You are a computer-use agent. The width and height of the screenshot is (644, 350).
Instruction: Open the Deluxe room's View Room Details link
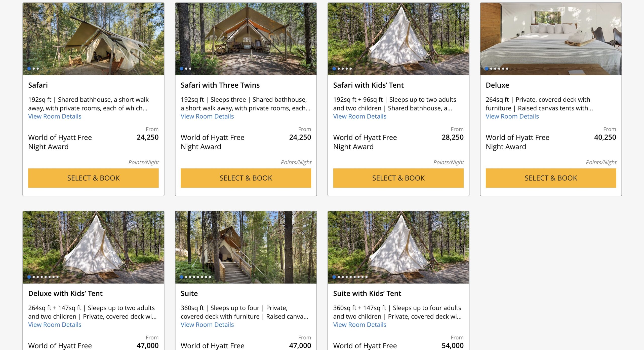pos(512,116)
